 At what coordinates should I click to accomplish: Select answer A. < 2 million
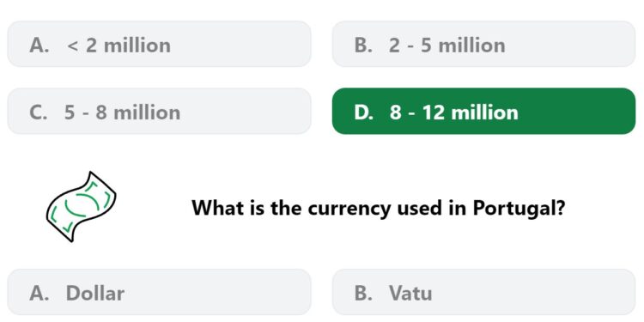pyautogui.click(x=160, y=44)
